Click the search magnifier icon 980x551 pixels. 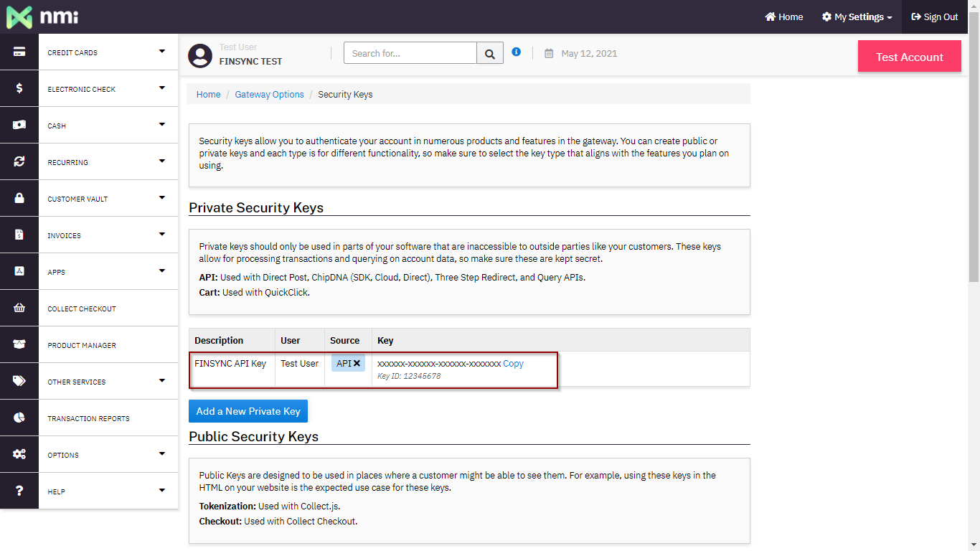point(490,52)
